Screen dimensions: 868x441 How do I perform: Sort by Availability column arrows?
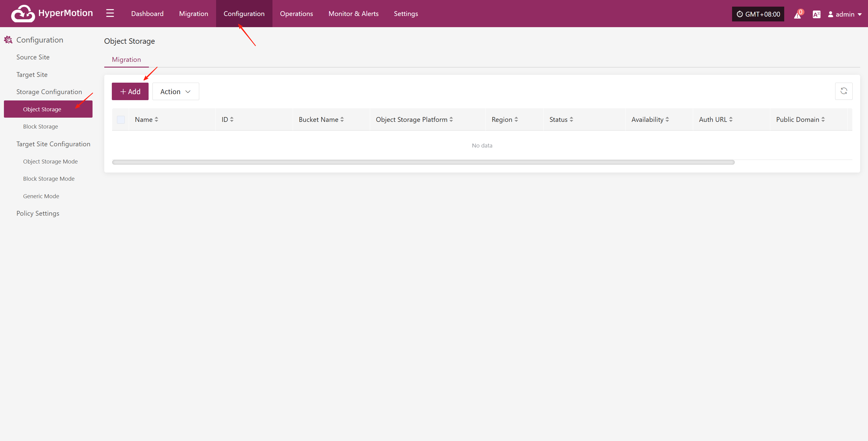coord(667,119)
